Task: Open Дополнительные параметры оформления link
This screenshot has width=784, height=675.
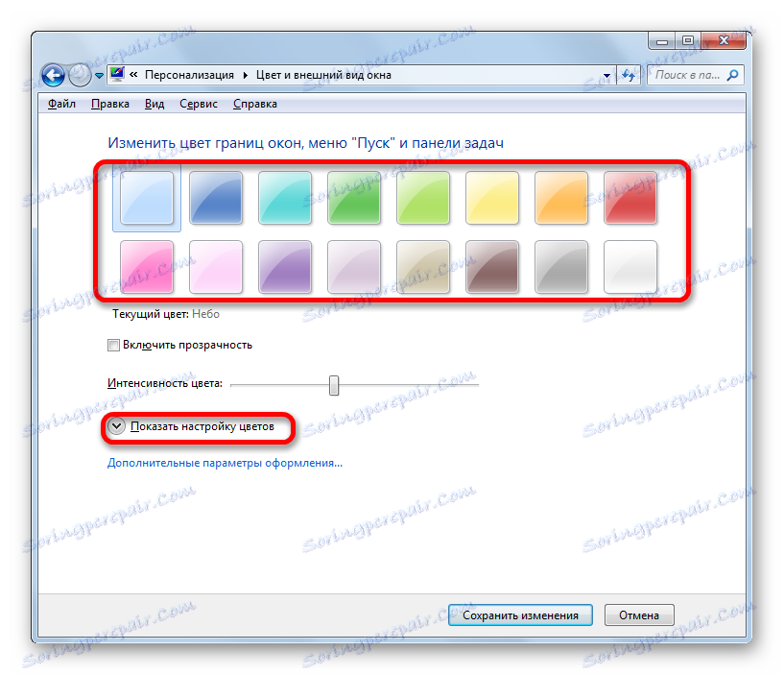Action: [x=225, y=463]
